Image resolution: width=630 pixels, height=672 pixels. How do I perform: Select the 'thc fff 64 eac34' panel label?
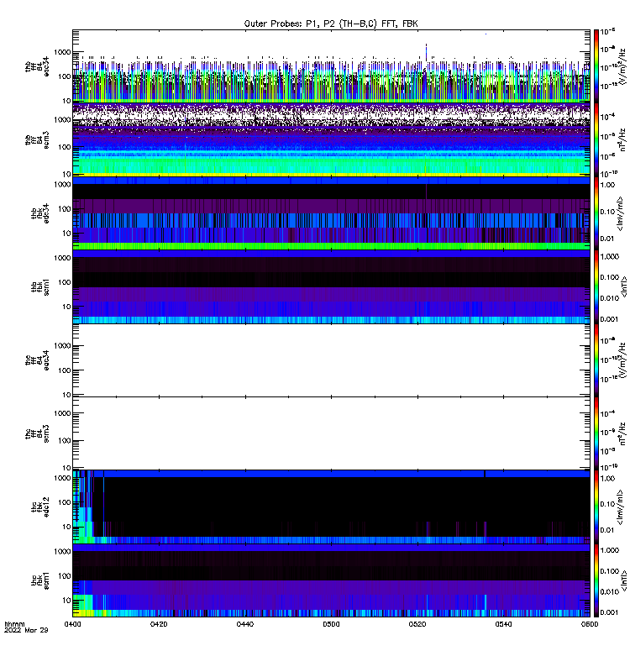point(37,360)
